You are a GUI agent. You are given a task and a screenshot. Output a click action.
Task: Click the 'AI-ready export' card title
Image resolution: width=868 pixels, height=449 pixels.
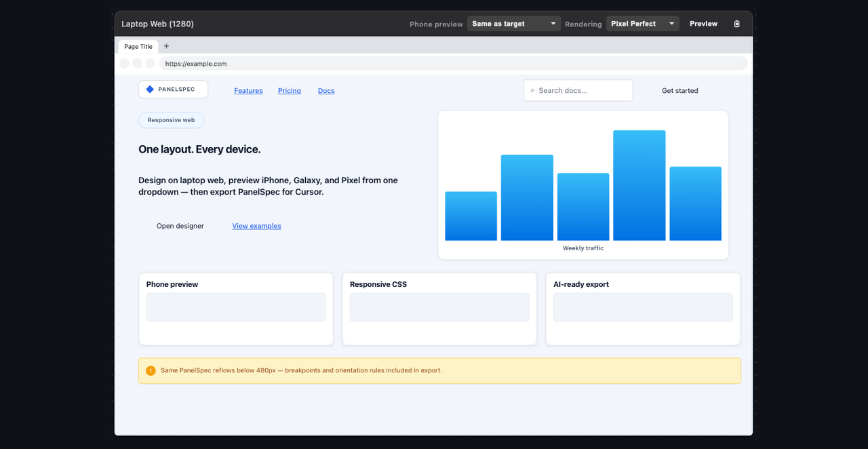pos(581,284)
